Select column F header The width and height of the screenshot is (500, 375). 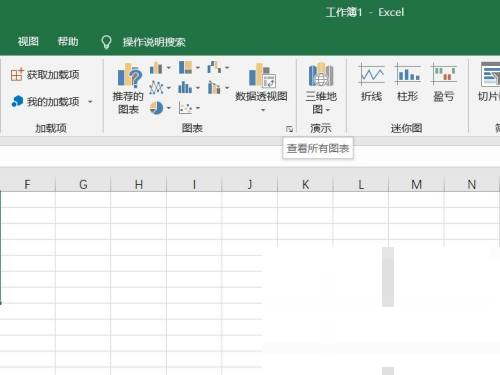pyautogui.click(x=27, y=184)
